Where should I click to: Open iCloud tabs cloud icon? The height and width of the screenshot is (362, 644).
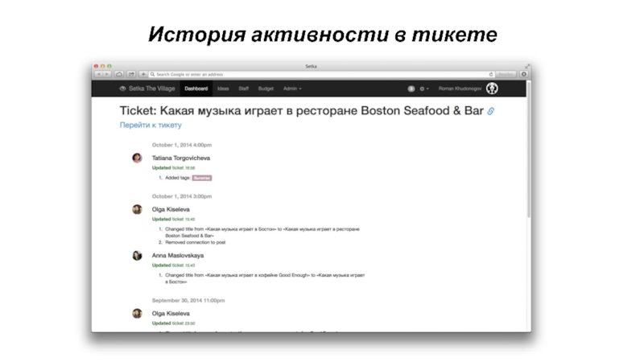(x=119, y=74)
